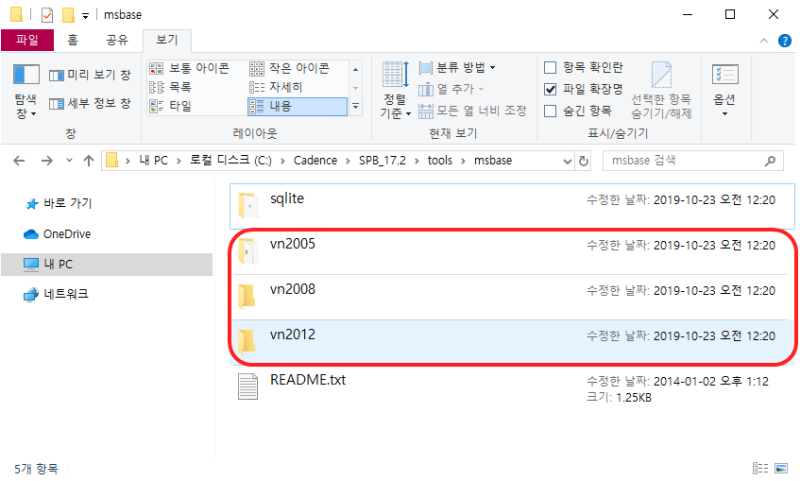Image resolution: width=800 pixels, height=481 pixels.
Task: Click 선택한 항목 숨기기/해제 button
Action: tap(661, 91)
